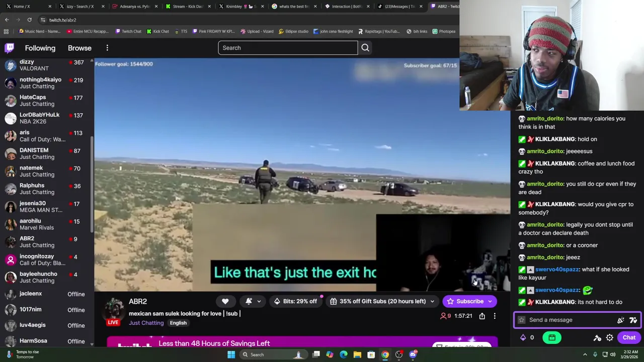Open the Photopea bookmark
Viewport: 644px width, 362px height.
click(444, 31)
